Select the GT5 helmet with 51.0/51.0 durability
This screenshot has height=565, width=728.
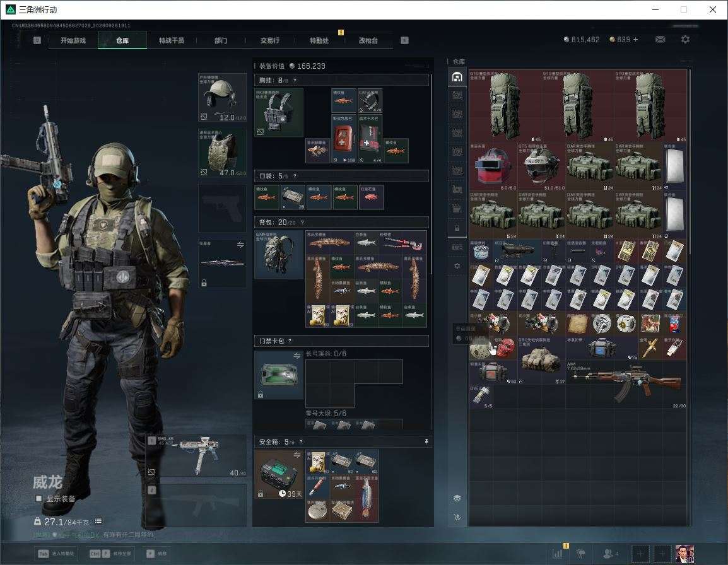click(x=541, y=166)
